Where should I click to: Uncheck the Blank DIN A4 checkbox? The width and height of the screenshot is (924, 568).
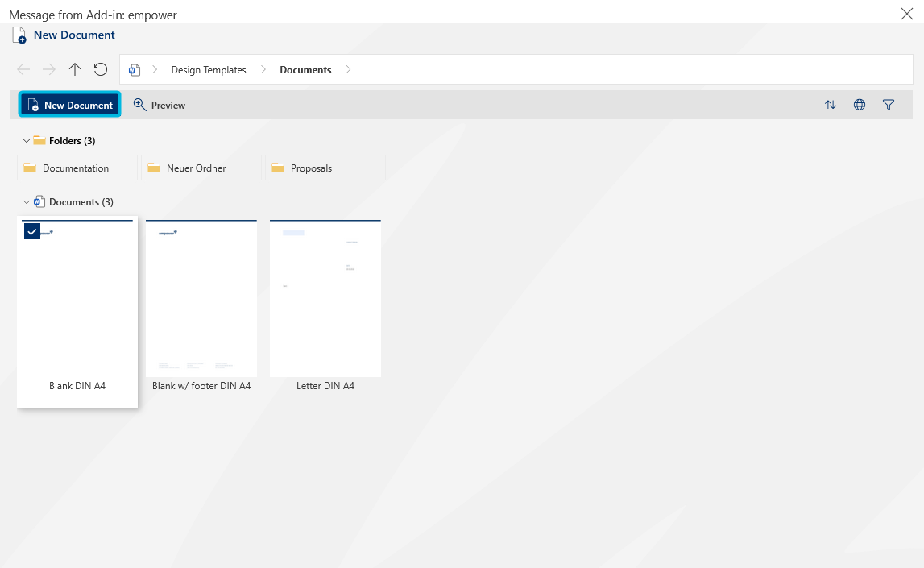coord(32,231)
